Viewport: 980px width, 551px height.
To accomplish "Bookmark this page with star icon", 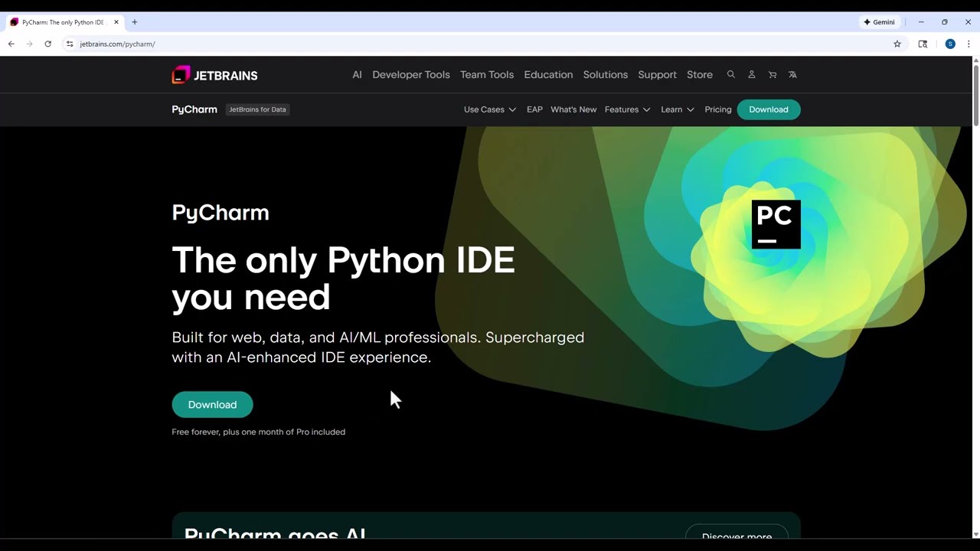I will [897, 44].
